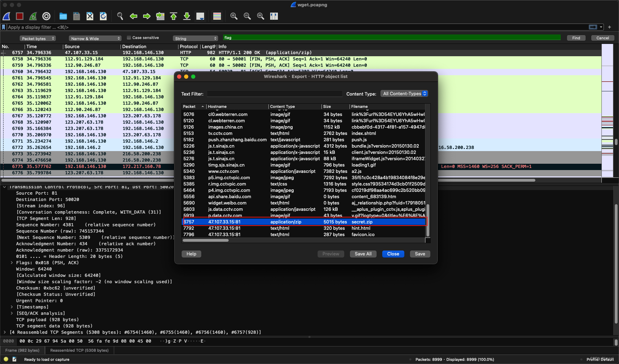
Task: Expand the [Timestamps] tree item
Action: click(12, 307)
